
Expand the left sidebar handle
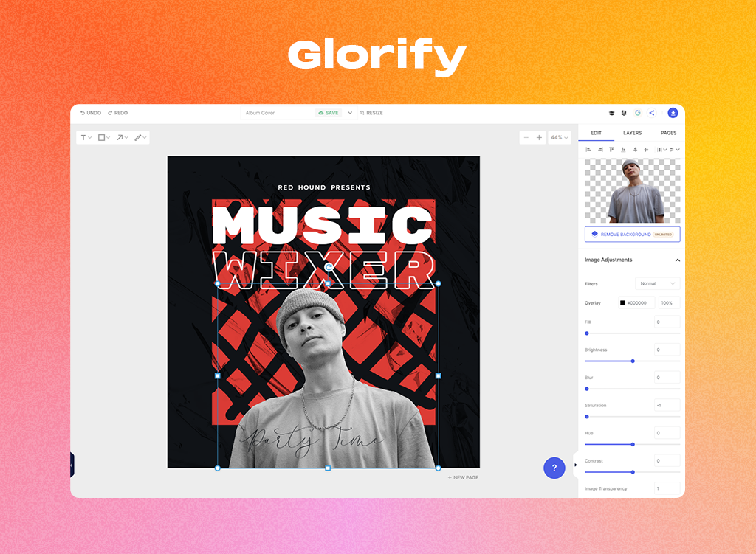point(72,465)
